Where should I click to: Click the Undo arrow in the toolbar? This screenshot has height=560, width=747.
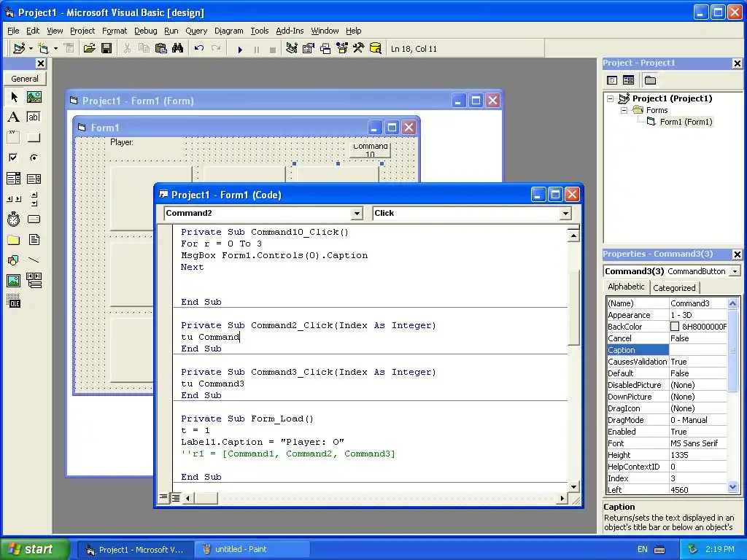pos(199,49)
